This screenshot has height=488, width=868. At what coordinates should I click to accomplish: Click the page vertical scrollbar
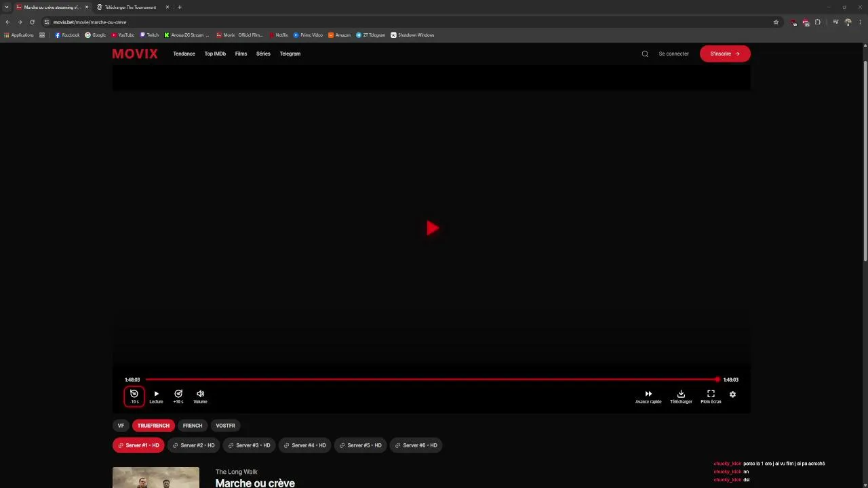click(865, 160)
